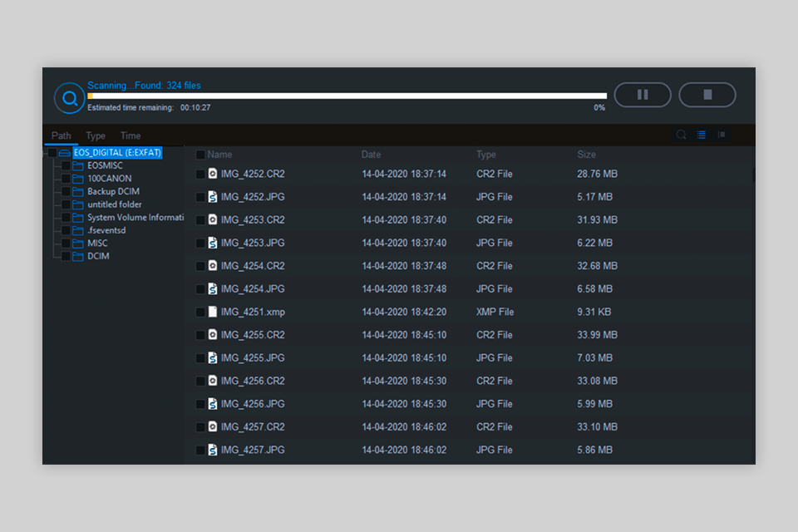Image resolution: width=798 pixels, height=532 pixels.
Task: Select the Time tab
Action: [131, 136]
